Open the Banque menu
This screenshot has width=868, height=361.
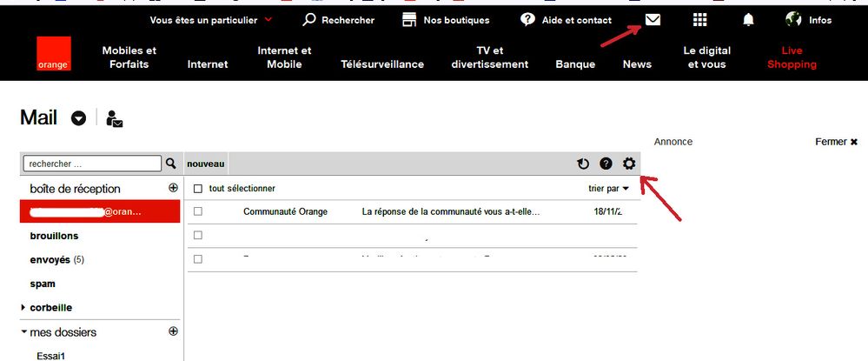tap(575, 64)
